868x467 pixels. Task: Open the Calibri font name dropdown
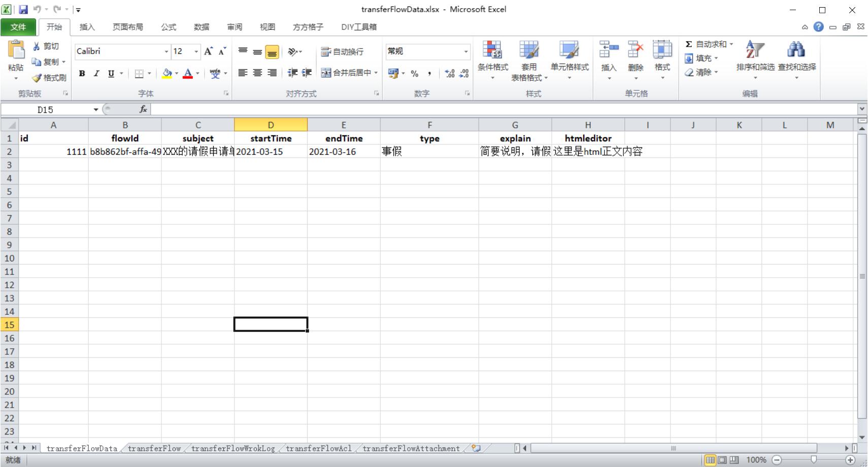tap(166, 52)
